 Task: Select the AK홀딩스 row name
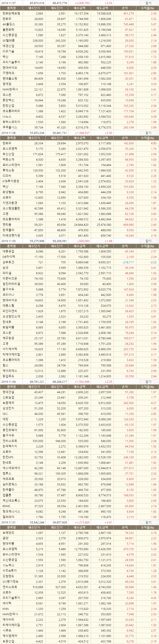(x=9, y=24)
